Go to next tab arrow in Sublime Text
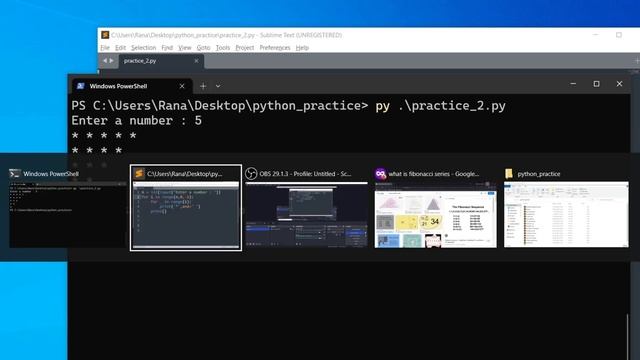The width and height of the screenshot is (640, 360). pyautogui.click(x=111, y=60)
